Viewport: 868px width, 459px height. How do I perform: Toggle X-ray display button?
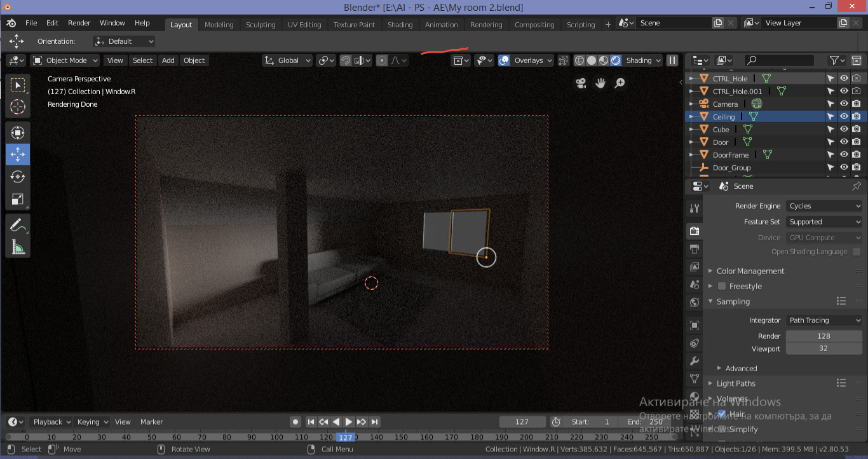click(x=563, y=60)
